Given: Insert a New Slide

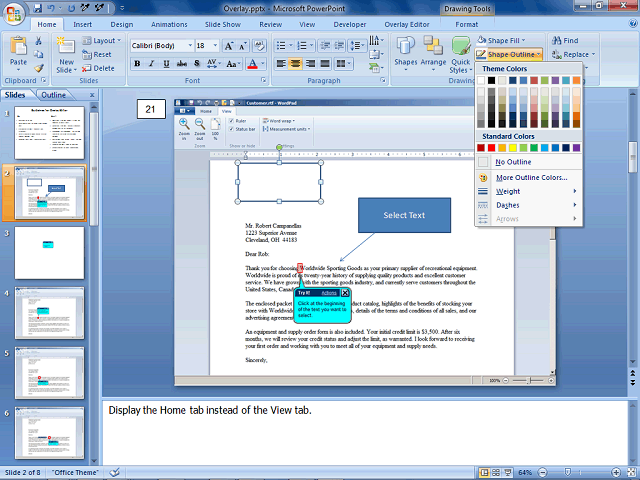Looking at the screenshot, I should [x=67, y=55].
